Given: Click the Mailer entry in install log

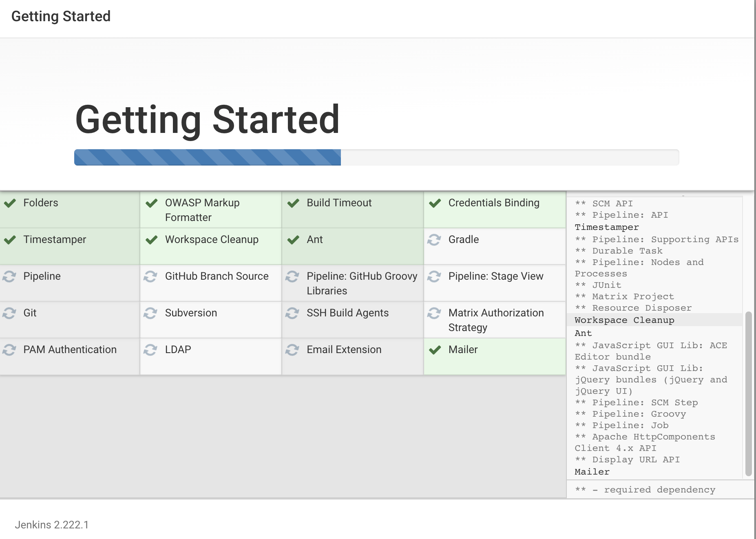Looking at the screenshot, I should (x=592, y=472).
